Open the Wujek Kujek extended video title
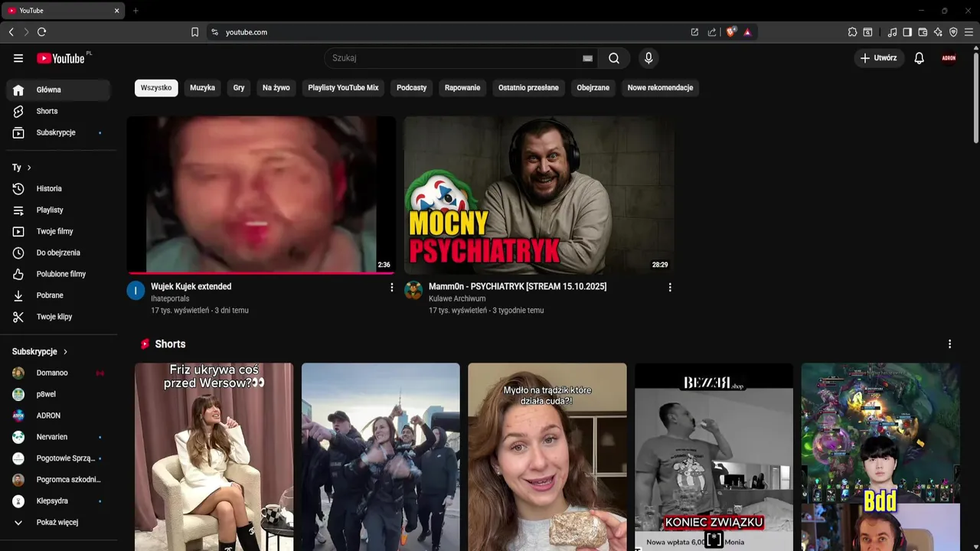 pos(191,286)
